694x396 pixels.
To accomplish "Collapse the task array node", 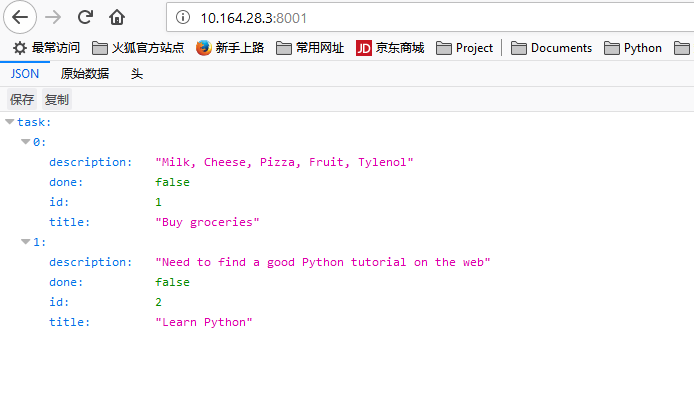I will (x=10, y=122).
